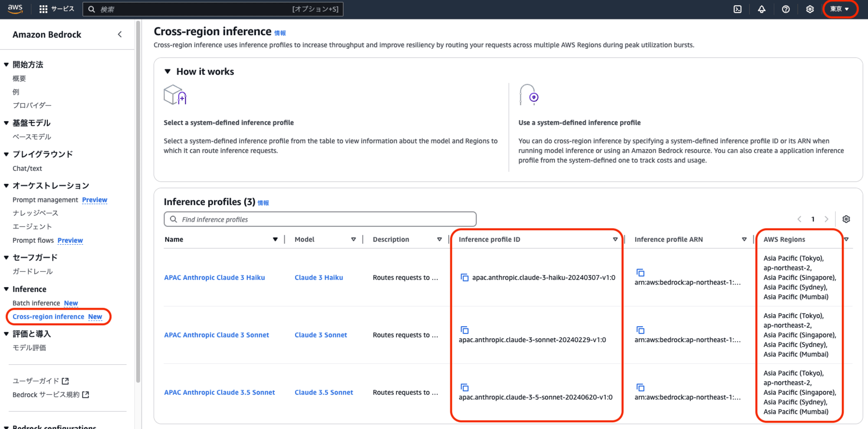This screenshot has width=868, height=429.
Task: Sort by the Model column arrow
Action: (x=353, y=239)
